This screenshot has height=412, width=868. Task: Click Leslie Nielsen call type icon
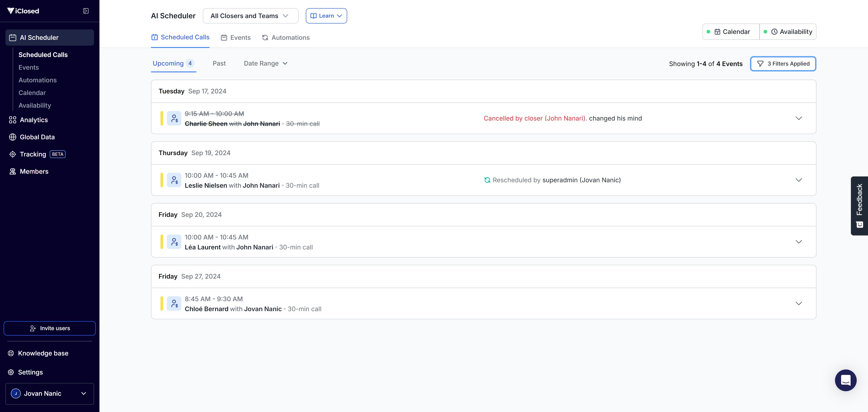tap(174, 180)
